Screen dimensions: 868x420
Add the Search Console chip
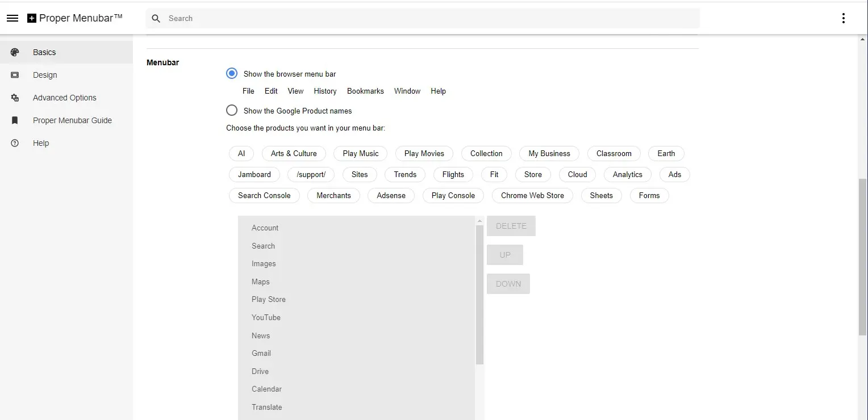[264, 195]
